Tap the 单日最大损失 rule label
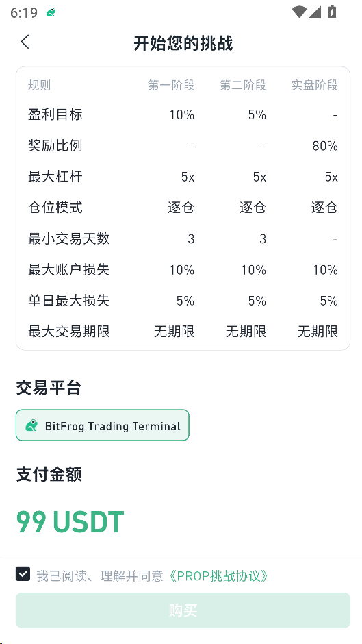Screen dimensions: 362x644 pos(69,301)
